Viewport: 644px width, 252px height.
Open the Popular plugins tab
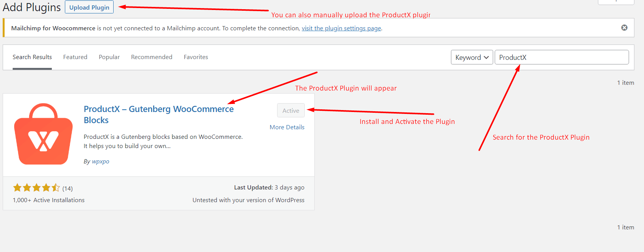[109, 57]
